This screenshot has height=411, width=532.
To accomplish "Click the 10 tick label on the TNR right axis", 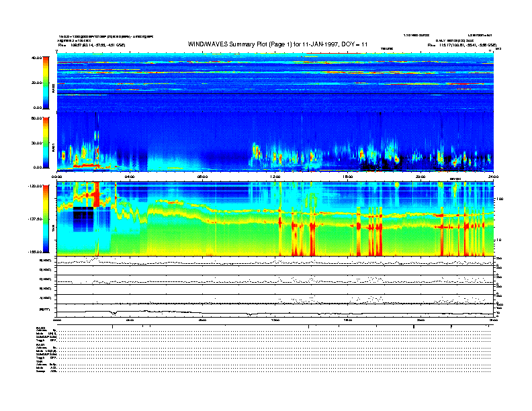I will click(498, 240).
